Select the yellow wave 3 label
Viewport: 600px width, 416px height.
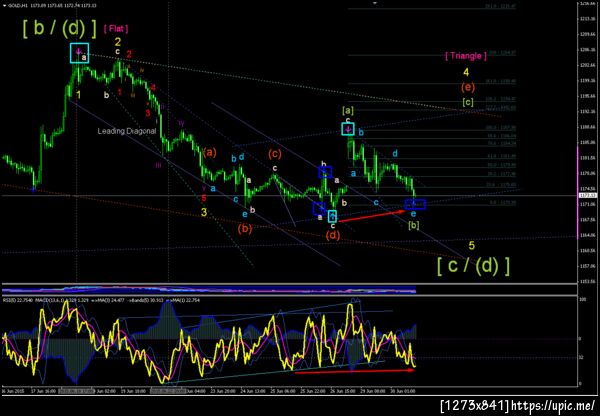pyautogui.click(x=204, y=212)
